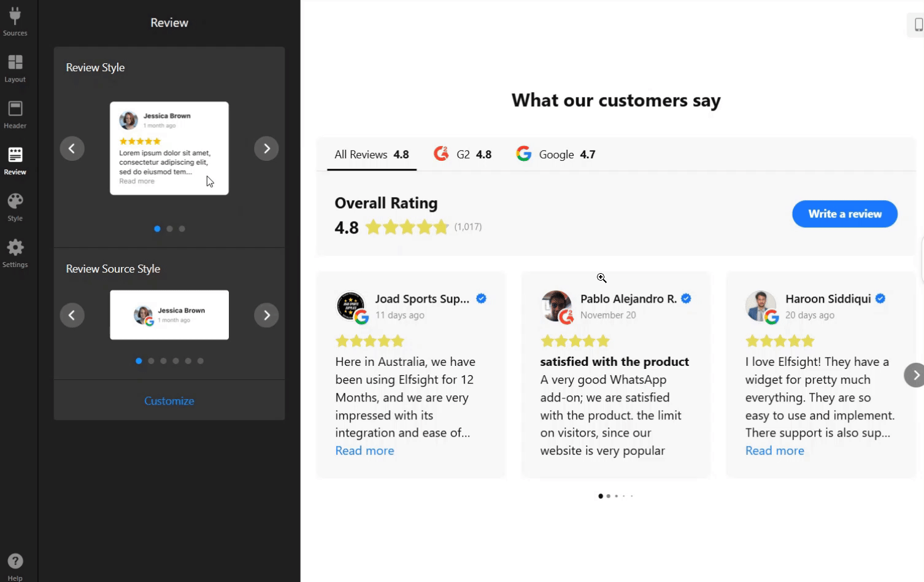Select the Header sidebar icon
Image resolution: width=924 pixels, height=582 pixels.
tap(15, 114)
